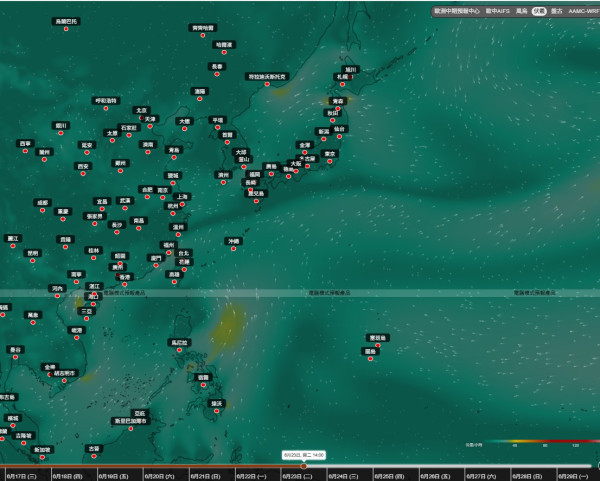Jump to 6月21日 on the timeline
This screenshot has height=481, width=600.
pos(205,476)
